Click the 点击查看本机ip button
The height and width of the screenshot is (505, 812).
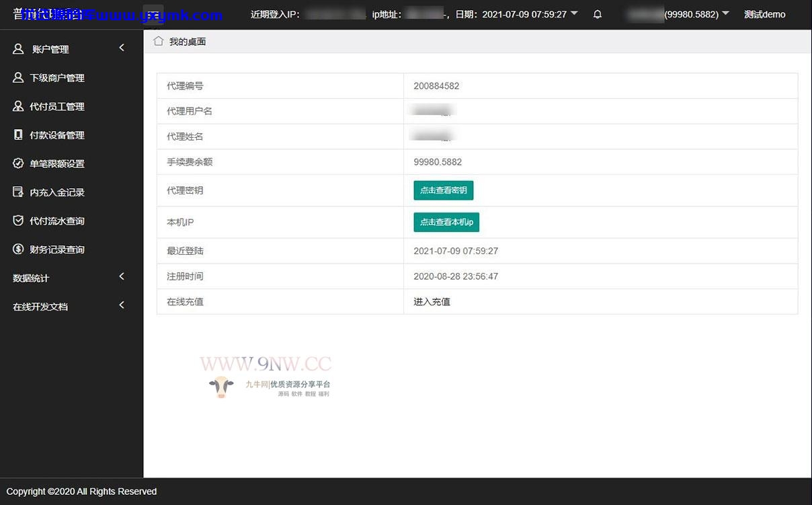pyautogui.click(x=446, y=222)
